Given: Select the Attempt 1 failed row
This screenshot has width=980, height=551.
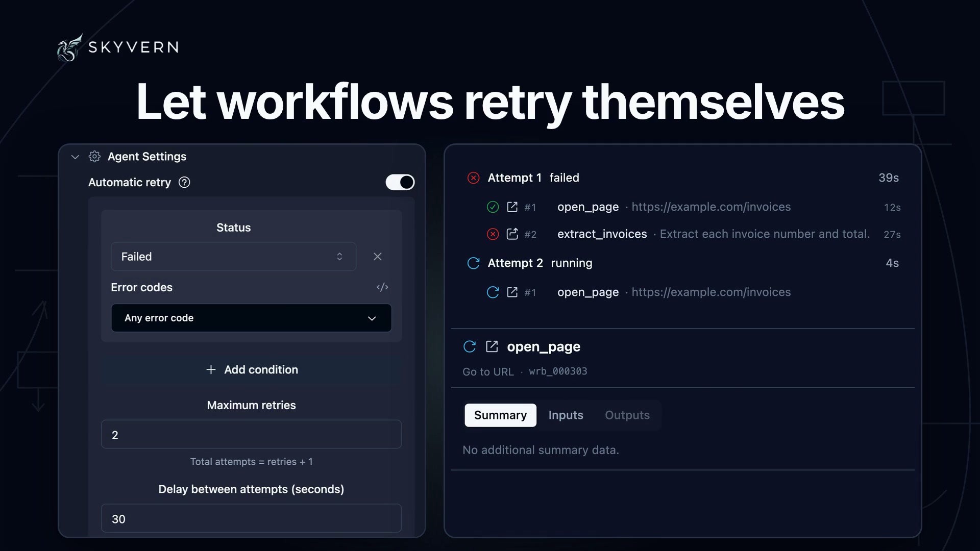Looking at the screenshot, I should pos(683,178).
